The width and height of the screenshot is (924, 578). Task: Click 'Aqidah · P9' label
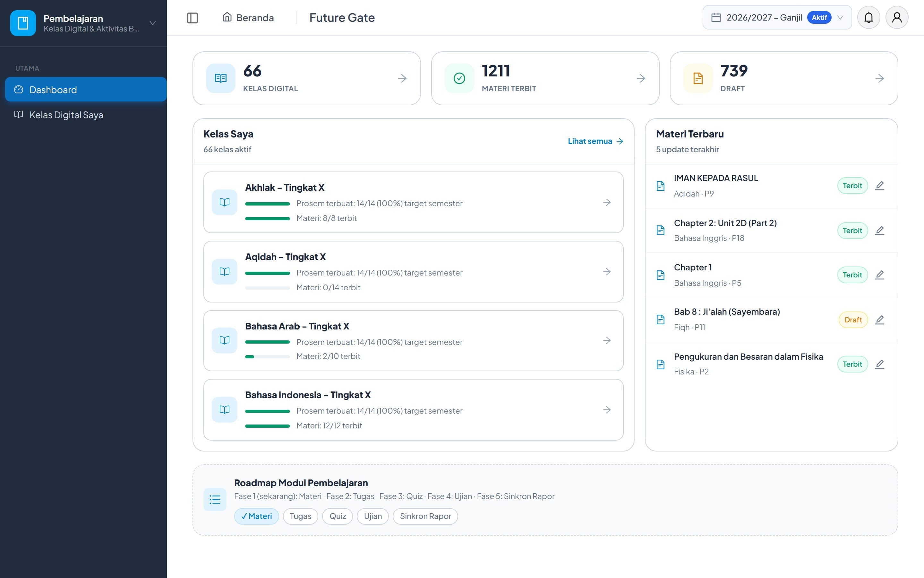[694, 194]
